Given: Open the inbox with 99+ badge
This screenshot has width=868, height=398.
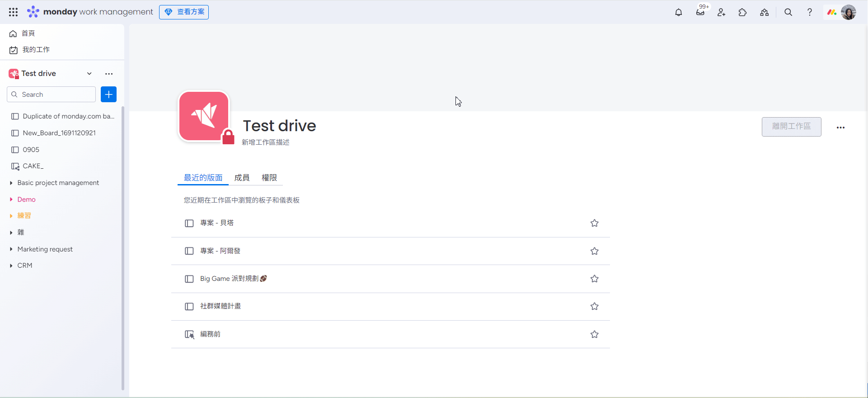Looking at the screenshot, I should coord(700,12).
